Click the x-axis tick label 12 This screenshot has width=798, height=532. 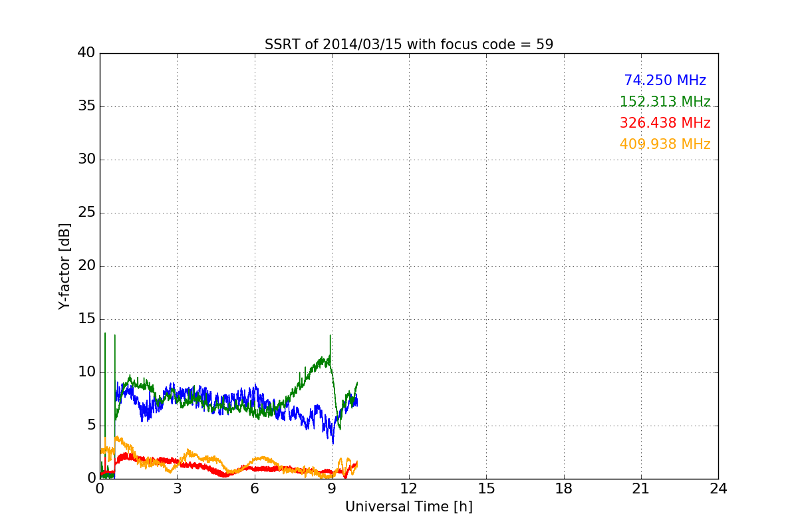pos(409,489)
